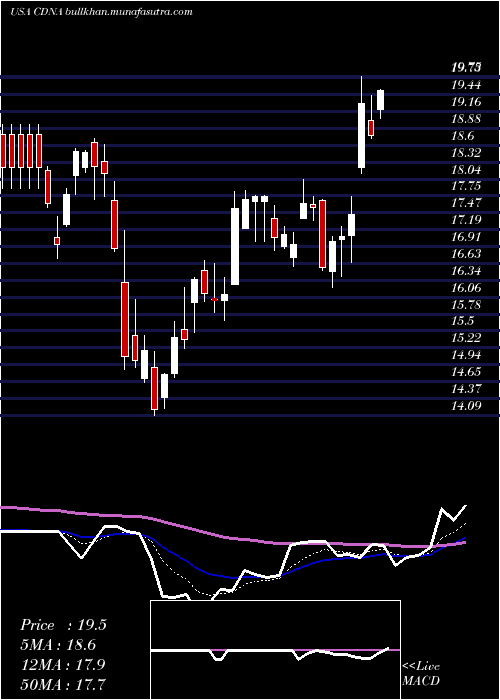Click the 'Price : 19.5' readout

[63, 625]
